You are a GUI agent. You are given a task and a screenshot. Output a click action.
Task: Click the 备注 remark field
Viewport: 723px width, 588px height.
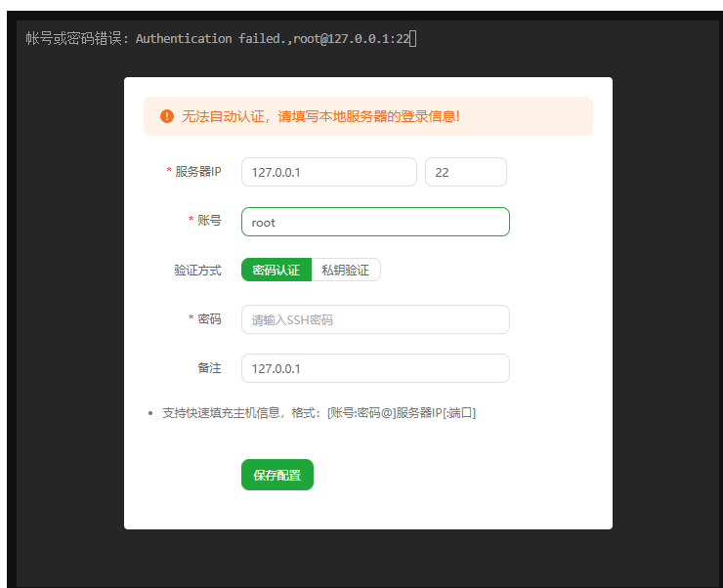[x=375, y=368]
